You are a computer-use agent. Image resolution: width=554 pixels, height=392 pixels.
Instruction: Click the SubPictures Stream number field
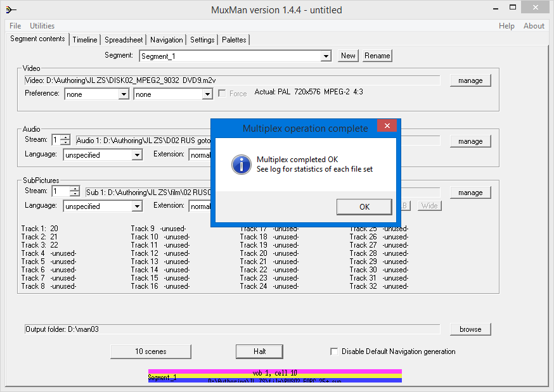(61, 191)
